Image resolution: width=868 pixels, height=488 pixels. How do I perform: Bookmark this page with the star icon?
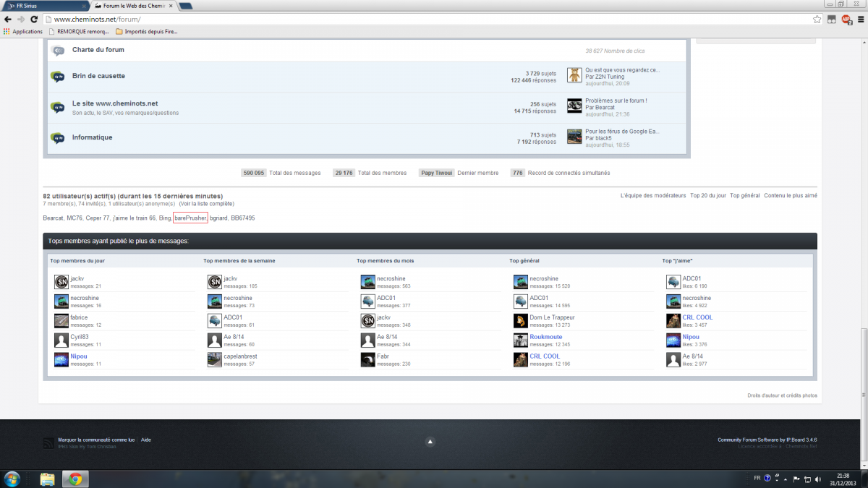point(817,20)
